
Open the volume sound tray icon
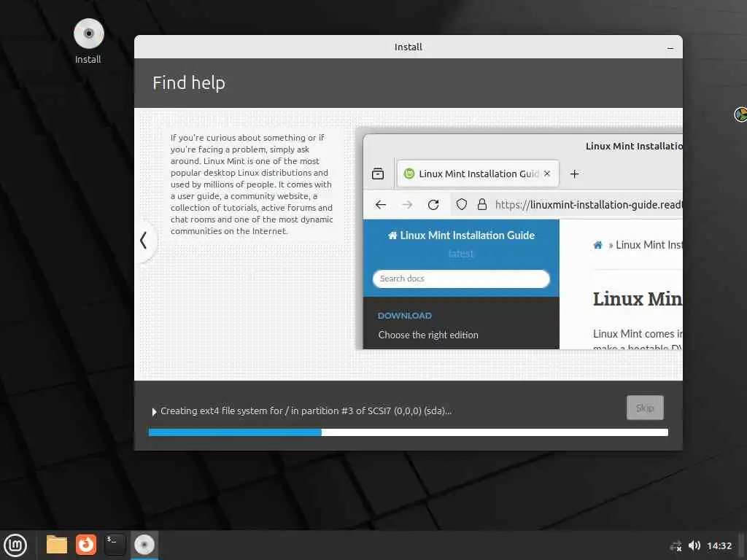tap(694, 545)
